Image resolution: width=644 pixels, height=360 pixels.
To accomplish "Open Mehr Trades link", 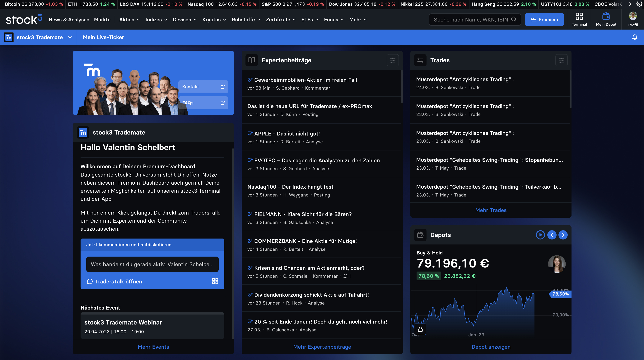I will tap(491, 210).
